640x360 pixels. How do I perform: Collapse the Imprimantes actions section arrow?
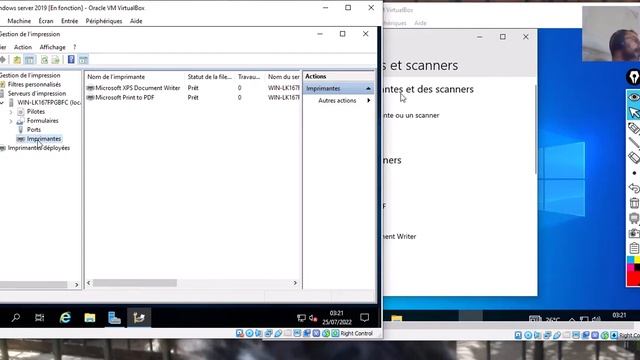coord(368,88)
